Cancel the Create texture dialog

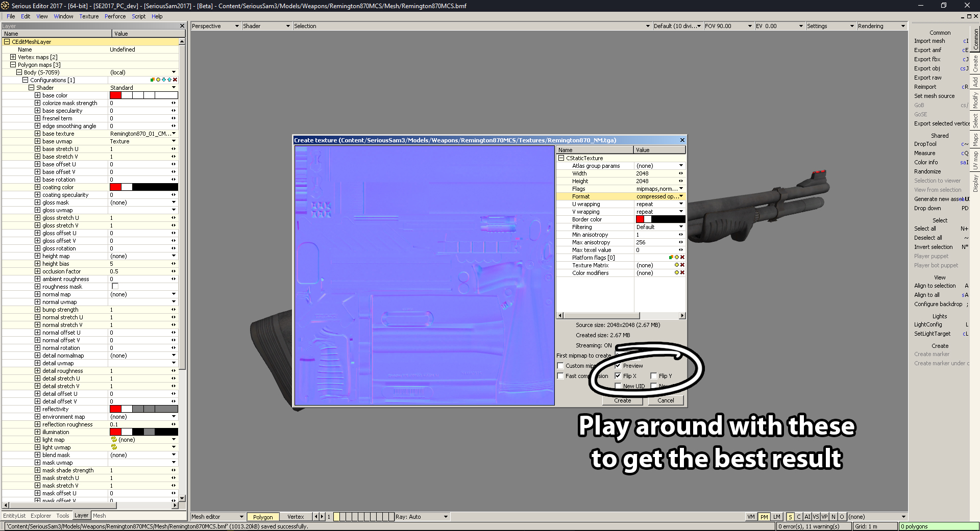666,400
